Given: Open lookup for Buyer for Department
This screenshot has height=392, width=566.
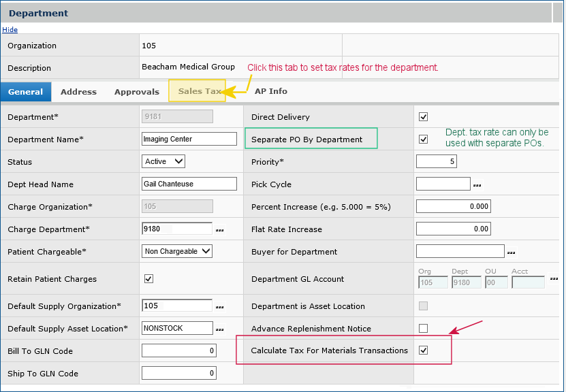Looking at the screenshot, I should point(512,252).
